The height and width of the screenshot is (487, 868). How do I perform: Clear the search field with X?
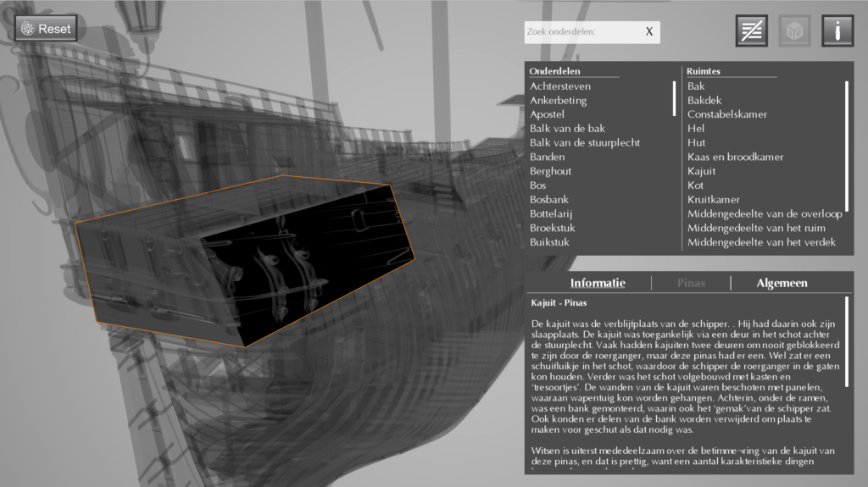click(x=649, y=32)
